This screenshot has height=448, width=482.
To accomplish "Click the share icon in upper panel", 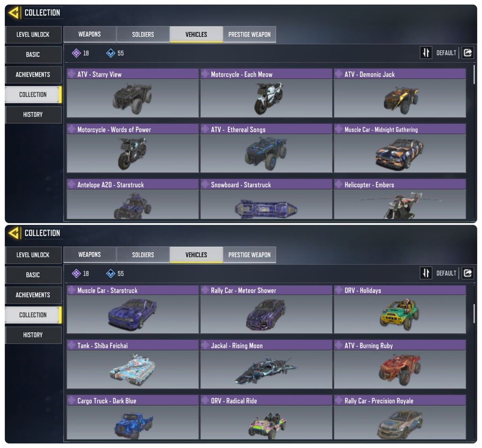I will click(x=467, y=53).
